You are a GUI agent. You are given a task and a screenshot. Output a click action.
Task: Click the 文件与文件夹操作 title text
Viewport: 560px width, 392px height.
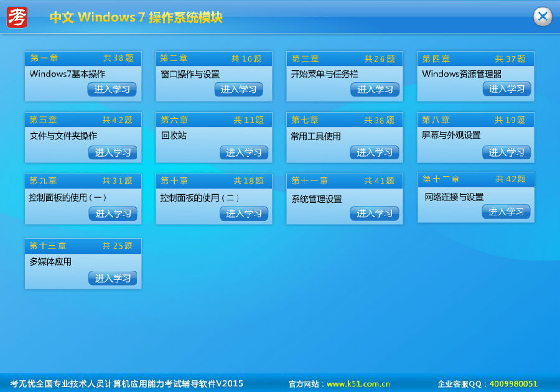[x=63, y=136]
